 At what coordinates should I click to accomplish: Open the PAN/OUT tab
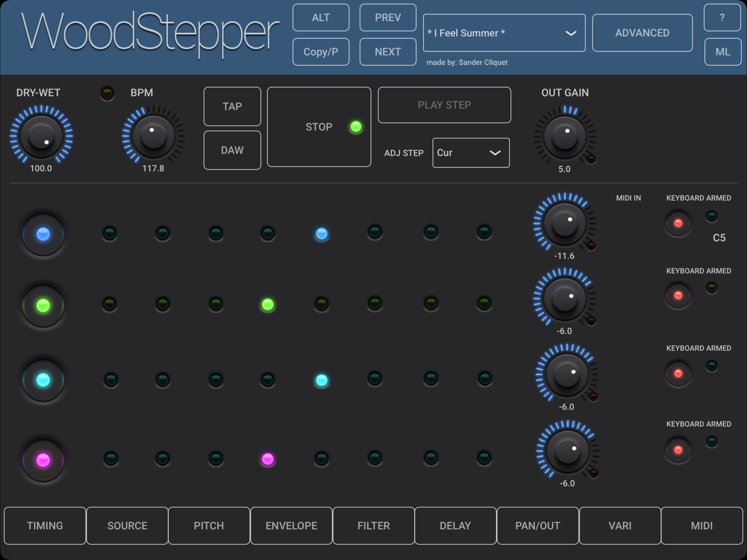click(537, 526)
